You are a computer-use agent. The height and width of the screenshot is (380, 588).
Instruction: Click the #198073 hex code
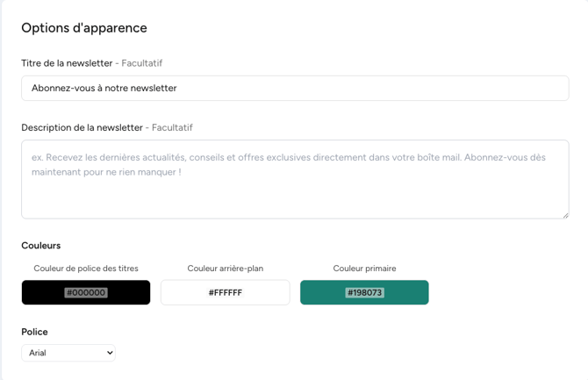click(364, 292)
